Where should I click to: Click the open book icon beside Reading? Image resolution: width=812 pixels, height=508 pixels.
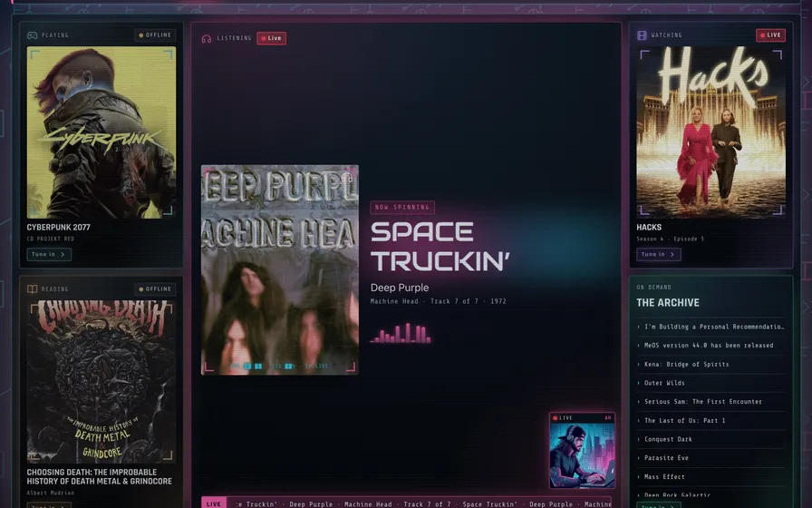[x=32, y=289]
